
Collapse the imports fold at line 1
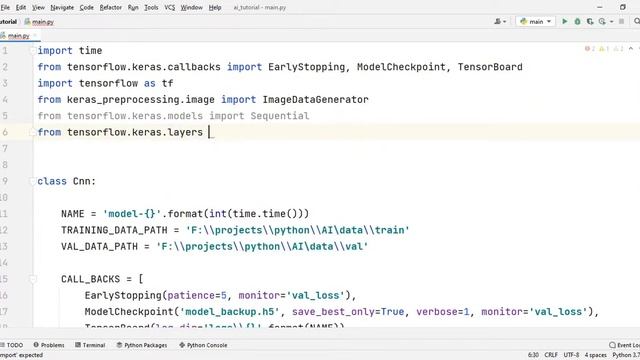coord(33,51)
